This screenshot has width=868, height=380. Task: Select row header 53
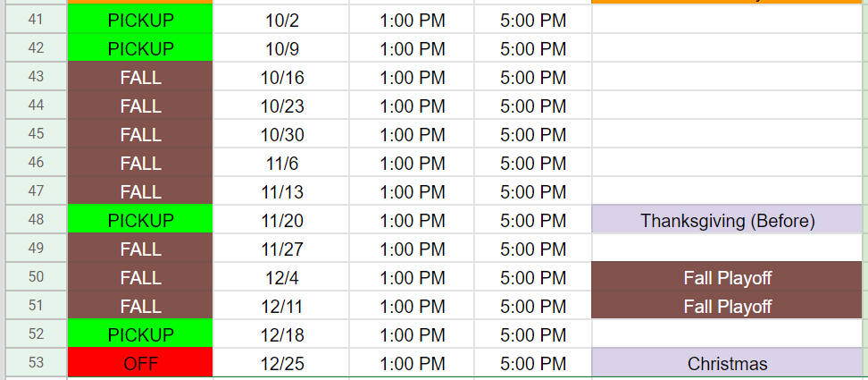36,363
